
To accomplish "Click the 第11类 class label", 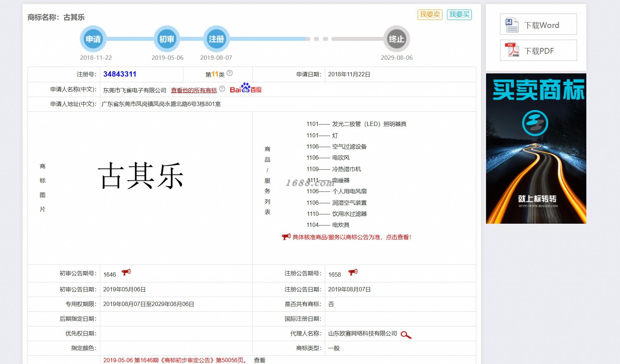I will (215, 74).
